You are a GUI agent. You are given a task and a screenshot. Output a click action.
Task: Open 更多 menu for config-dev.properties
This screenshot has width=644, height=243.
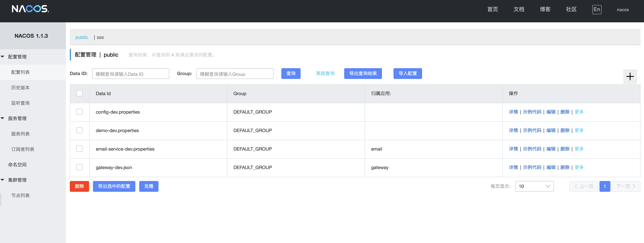pos(579,112)
